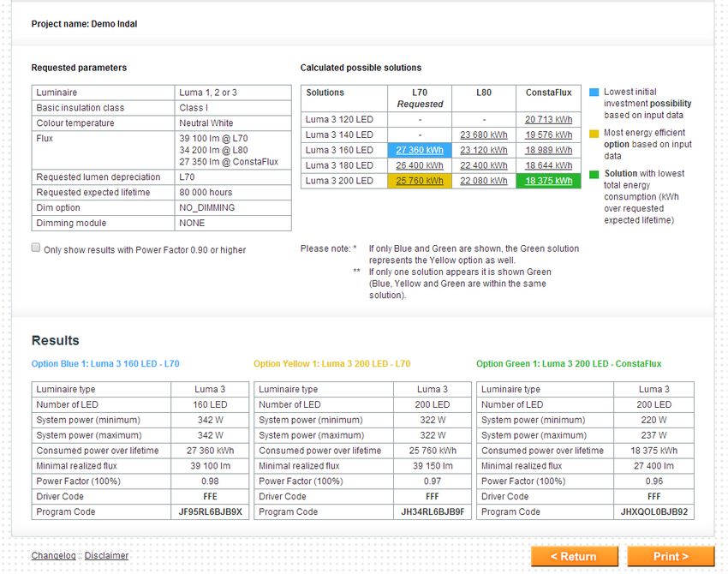Click the 'FFE' driver code value

pyautogui.click(x=211, y=496)
